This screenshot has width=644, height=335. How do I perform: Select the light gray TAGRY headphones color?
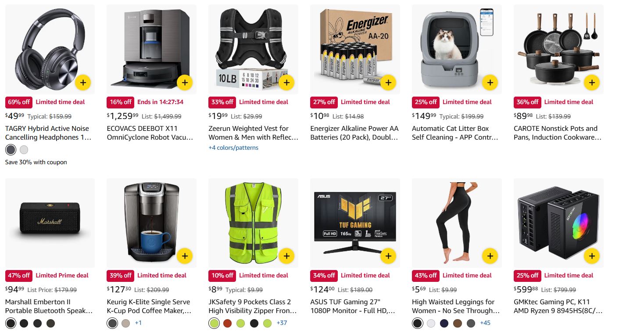[24, 150]
